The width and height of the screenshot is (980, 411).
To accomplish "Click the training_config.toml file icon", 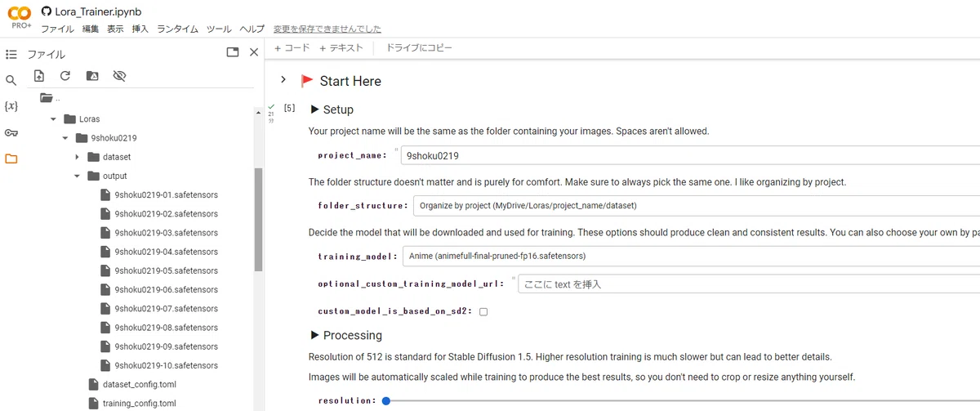I will pos(92,403).
